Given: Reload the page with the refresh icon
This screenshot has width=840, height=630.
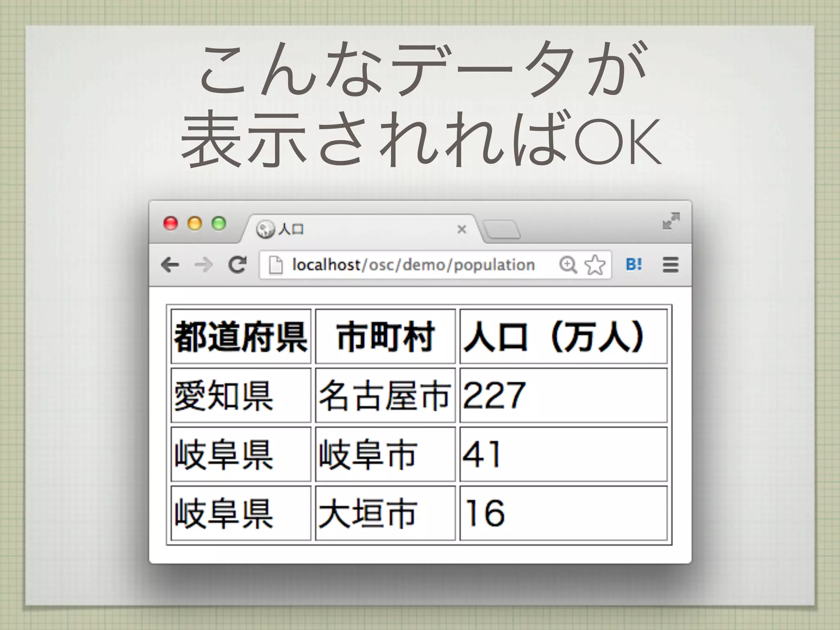Looking at the screenshot, I should pyautogui.click(x=237, y=265).
